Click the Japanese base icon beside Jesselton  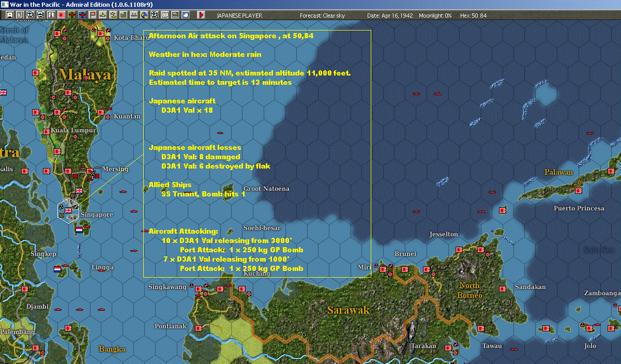click(x=459, y=249)
